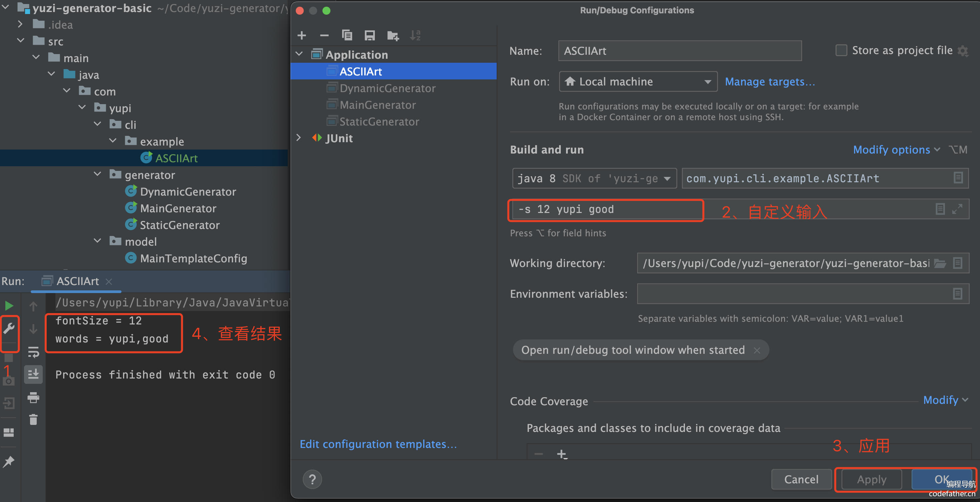
Task: Open the Local machine dropdown
Action: point(638,82)
